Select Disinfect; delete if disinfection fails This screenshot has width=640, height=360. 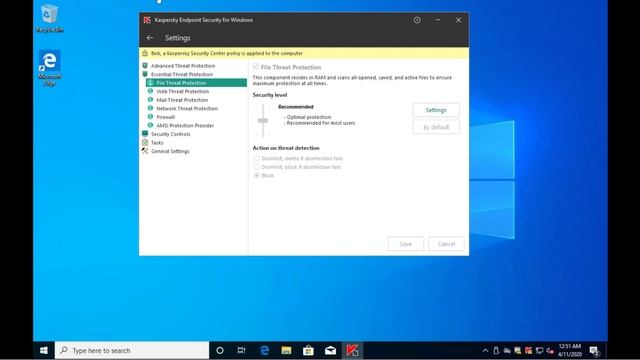coord(256,158)
